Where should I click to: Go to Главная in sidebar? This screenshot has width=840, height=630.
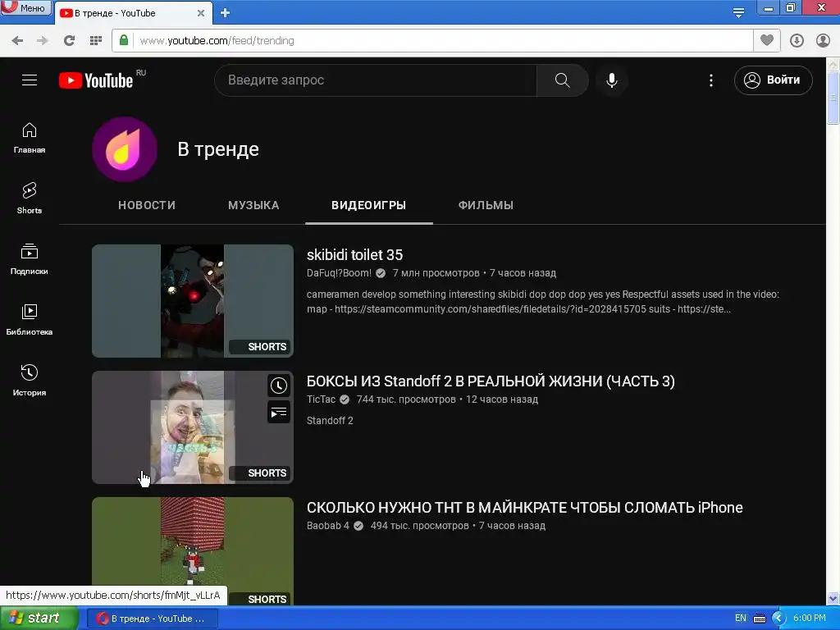30,138
